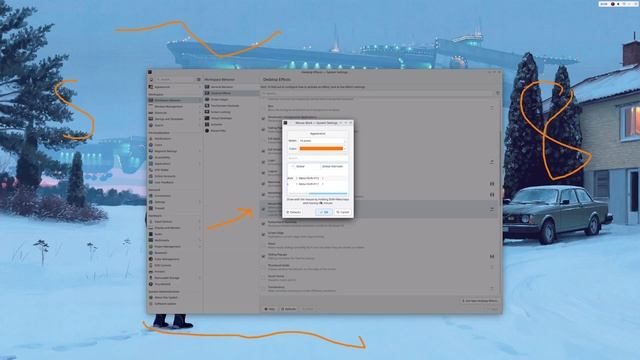The height and width of the screenshot is (360, 640).
Task: Click sidebar Search field
Action: coord(175,79)
